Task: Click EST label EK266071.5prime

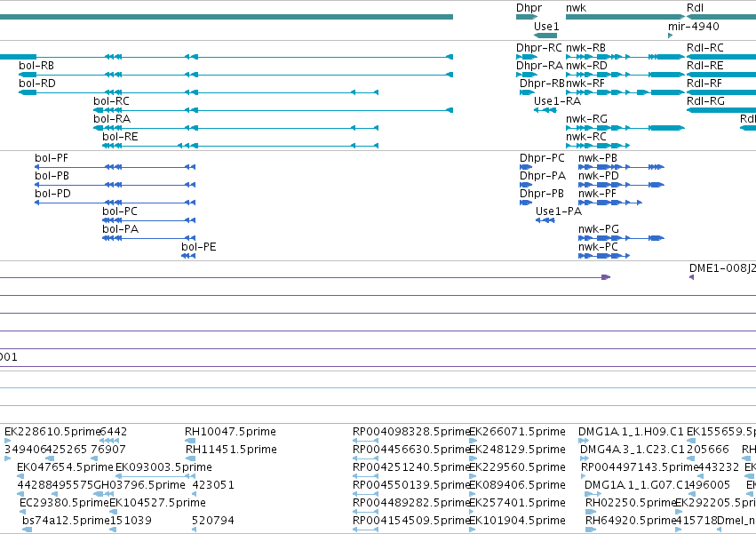Action: coord(517,432)
